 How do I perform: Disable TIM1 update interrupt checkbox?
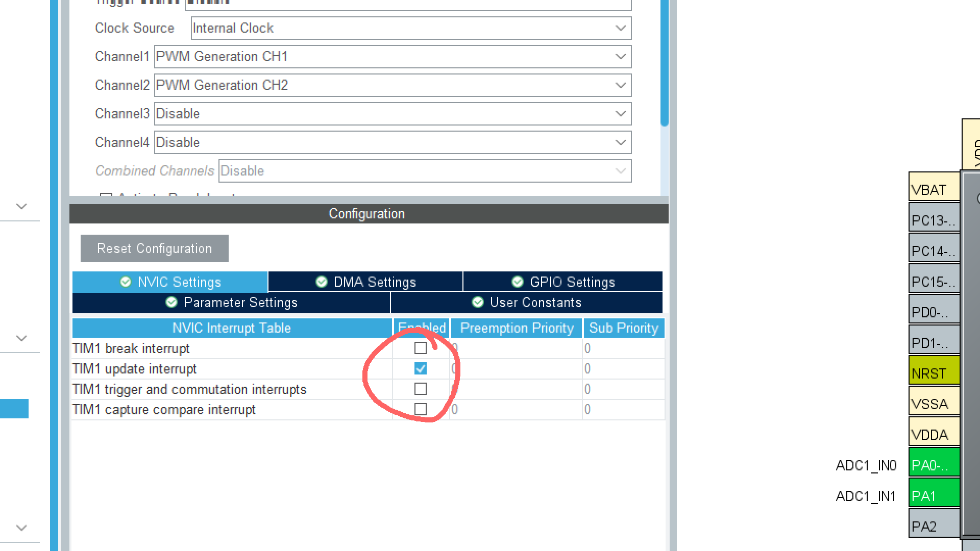pos(420,368)
